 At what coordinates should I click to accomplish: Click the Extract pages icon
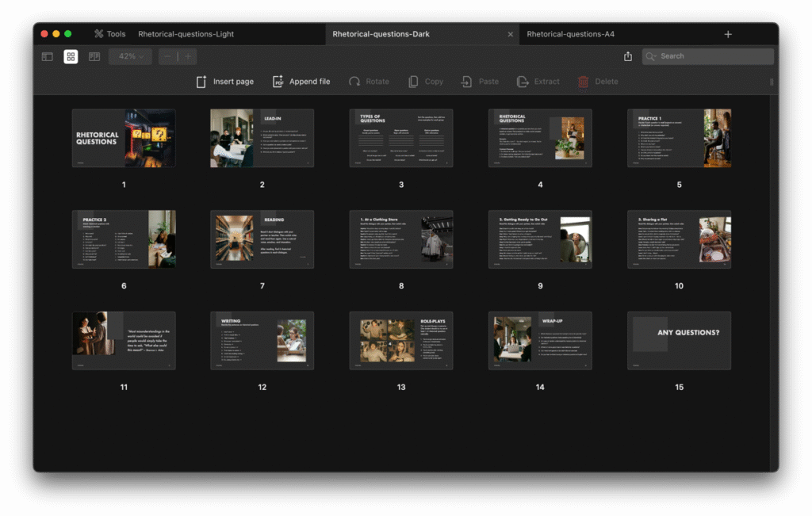(x=523, y=82)
